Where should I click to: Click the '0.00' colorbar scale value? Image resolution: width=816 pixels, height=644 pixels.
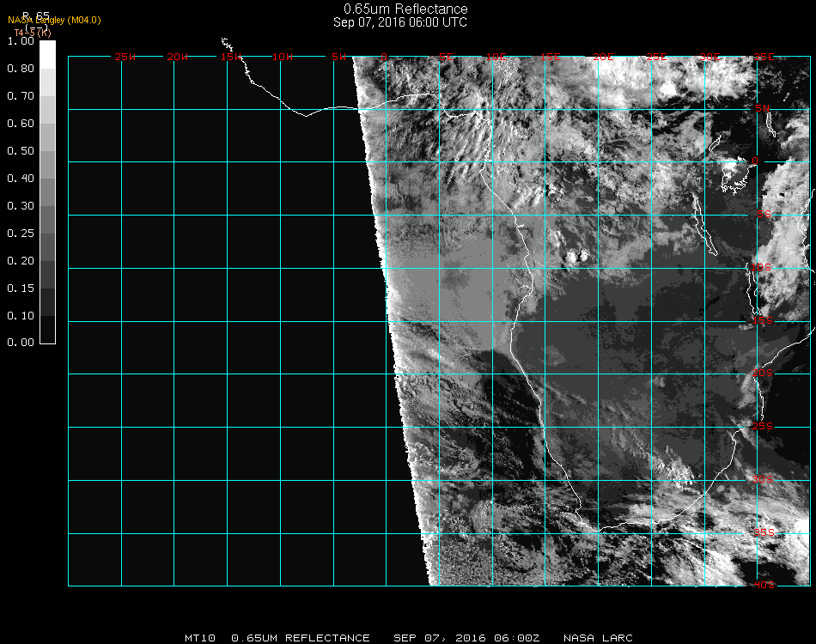(x=21, y=343)
